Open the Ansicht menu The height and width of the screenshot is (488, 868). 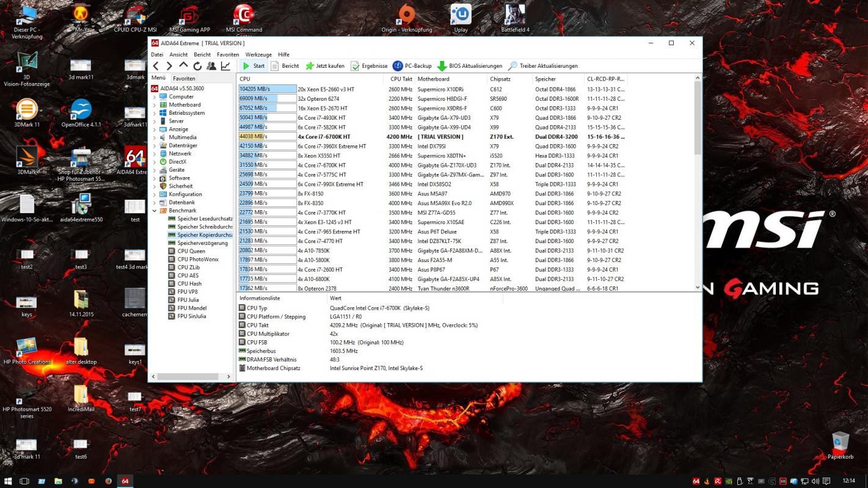click(x=178, y=54)
